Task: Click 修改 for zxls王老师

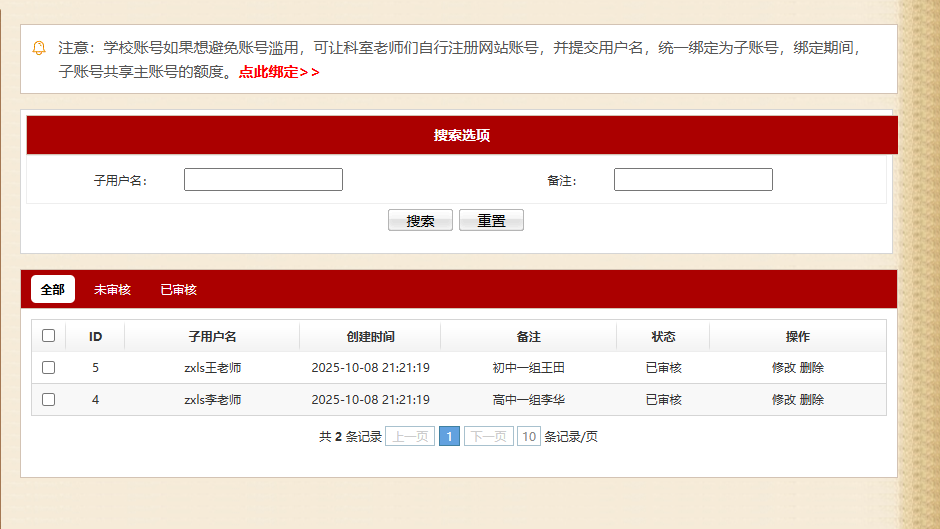Action: [784, 368]
